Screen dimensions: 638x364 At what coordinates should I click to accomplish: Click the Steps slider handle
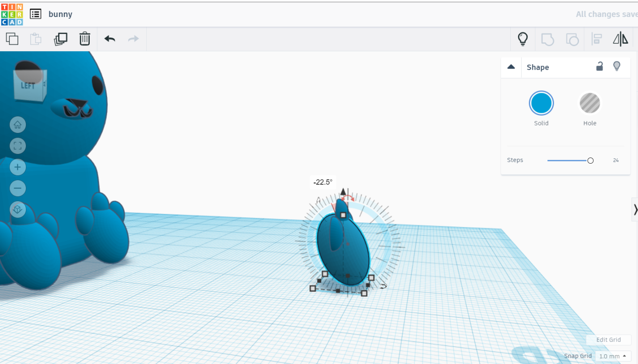(590, 161)
